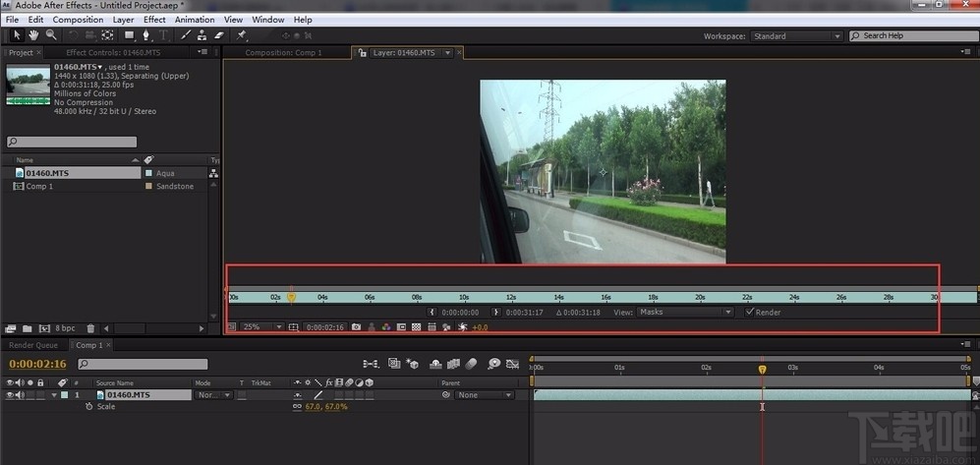Screen dimensions: 980x465
Task: Create a new composition icon in Project panel
Action: click(44, 328)
